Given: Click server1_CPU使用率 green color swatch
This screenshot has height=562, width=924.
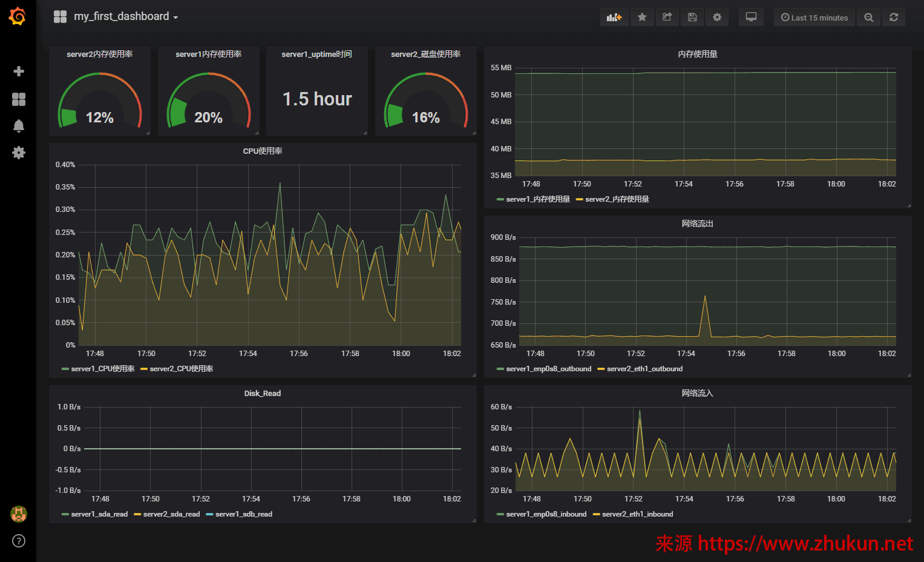Looking at the screenshot, I should point(65,369).
